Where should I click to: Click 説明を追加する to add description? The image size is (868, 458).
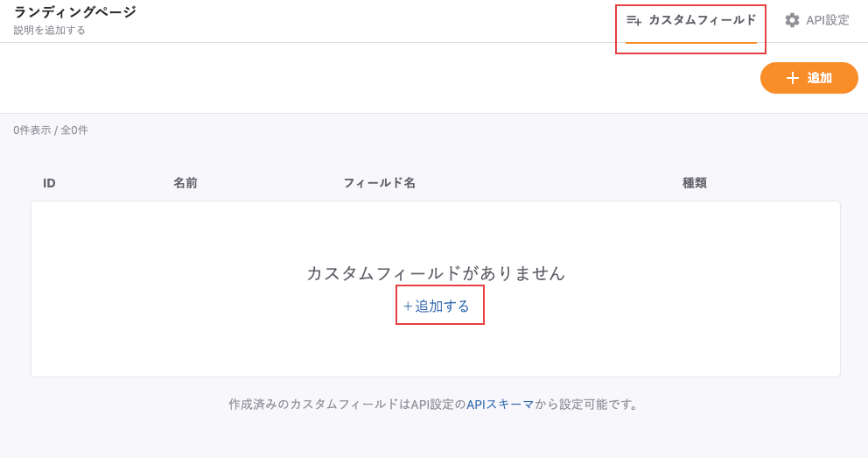pos(50,31)
